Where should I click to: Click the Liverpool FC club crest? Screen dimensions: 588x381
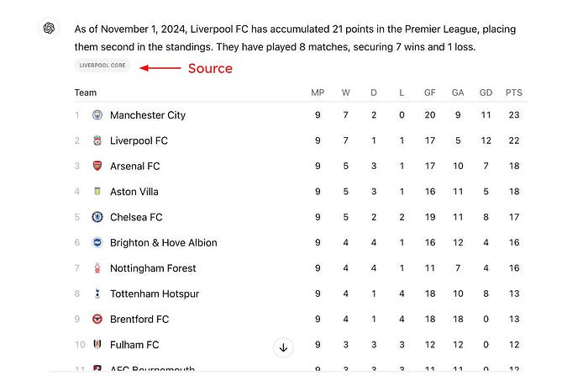point(97,140)
